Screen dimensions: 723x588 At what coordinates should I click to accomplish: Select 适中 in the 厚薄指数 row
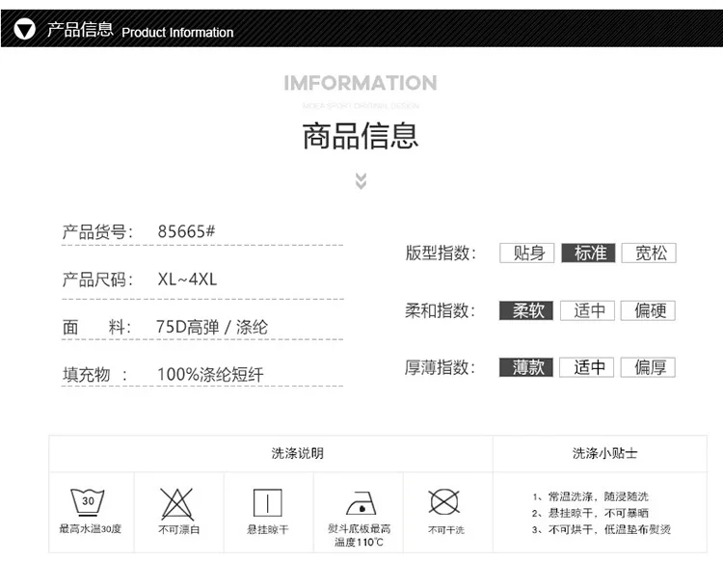[586, 367]
